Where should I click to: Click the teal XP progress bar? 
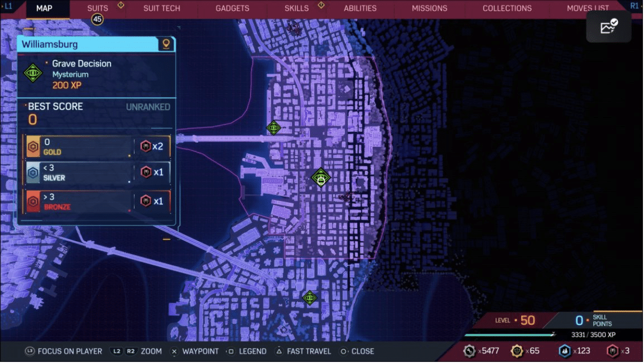click(509, 335)
